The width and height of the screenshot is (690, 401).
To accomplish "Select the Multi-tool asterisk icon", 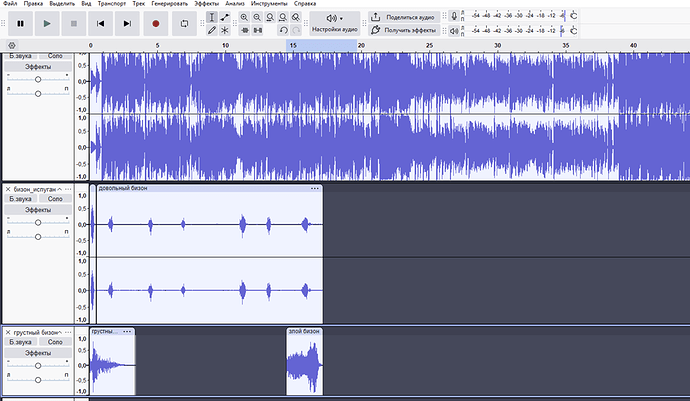I will pyautogui.click(x=225, y=30).
